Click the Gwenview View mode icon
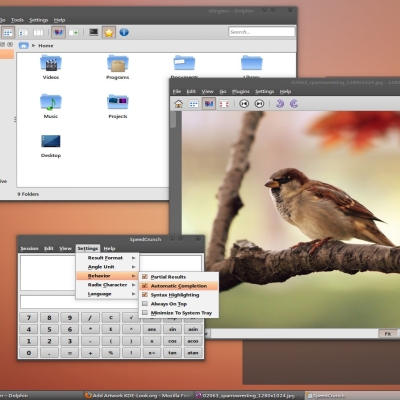Image resolution: width=400 pixels, height=400 pixels. [x=209, y=104]
